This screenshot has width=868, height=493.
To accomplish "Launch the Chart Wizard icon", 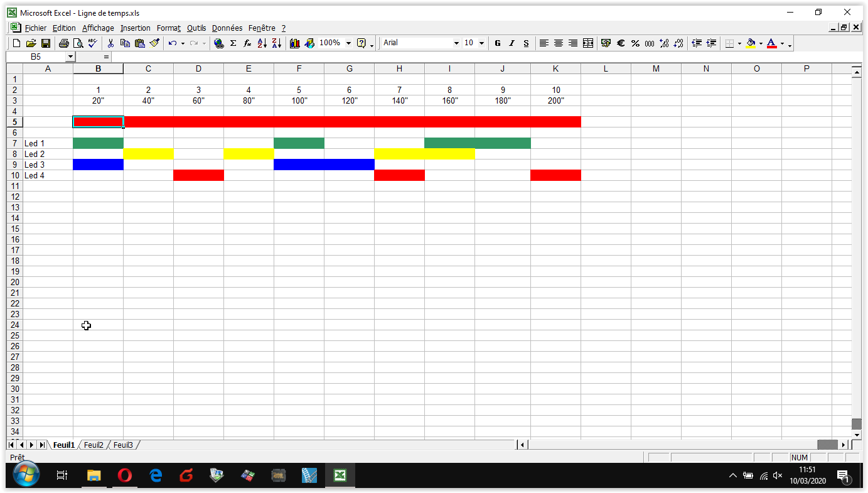I will [294, 43].
